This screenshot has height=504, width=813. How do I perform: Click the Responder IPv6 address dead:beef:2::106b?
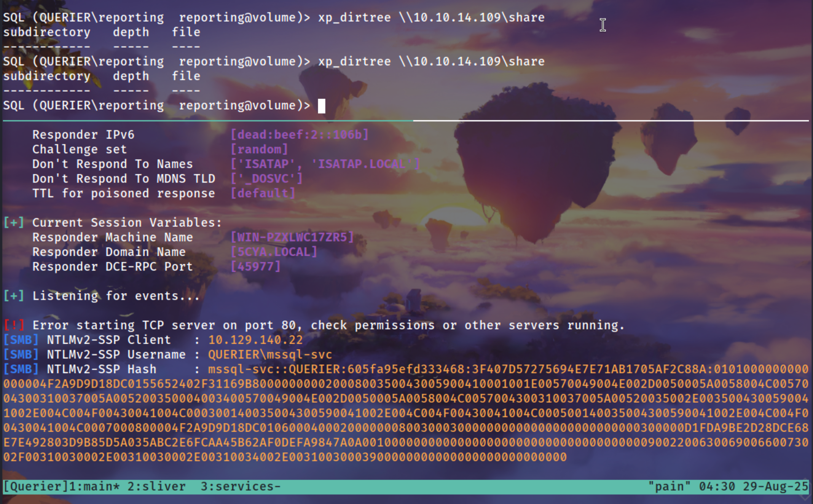299,134
